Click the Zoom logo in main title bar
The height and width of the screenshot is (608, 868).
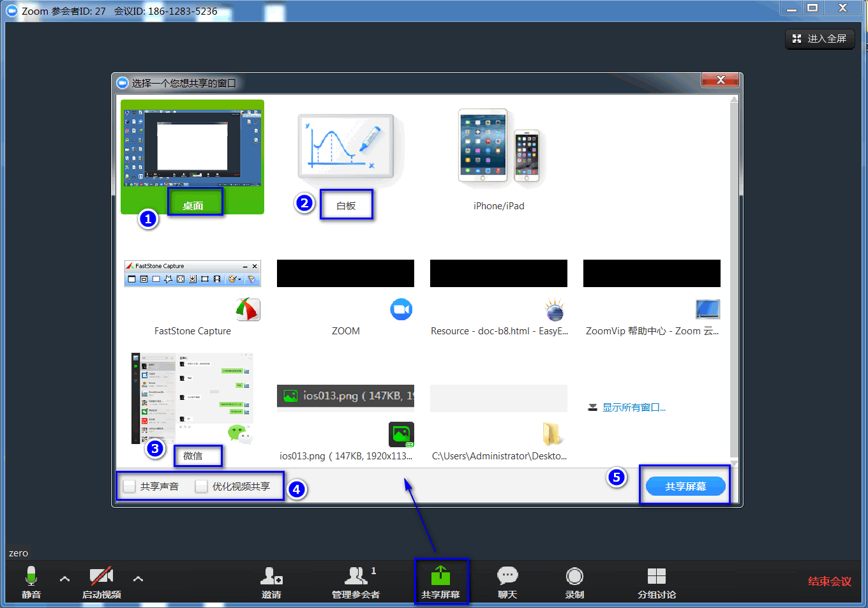coord(11,11)
